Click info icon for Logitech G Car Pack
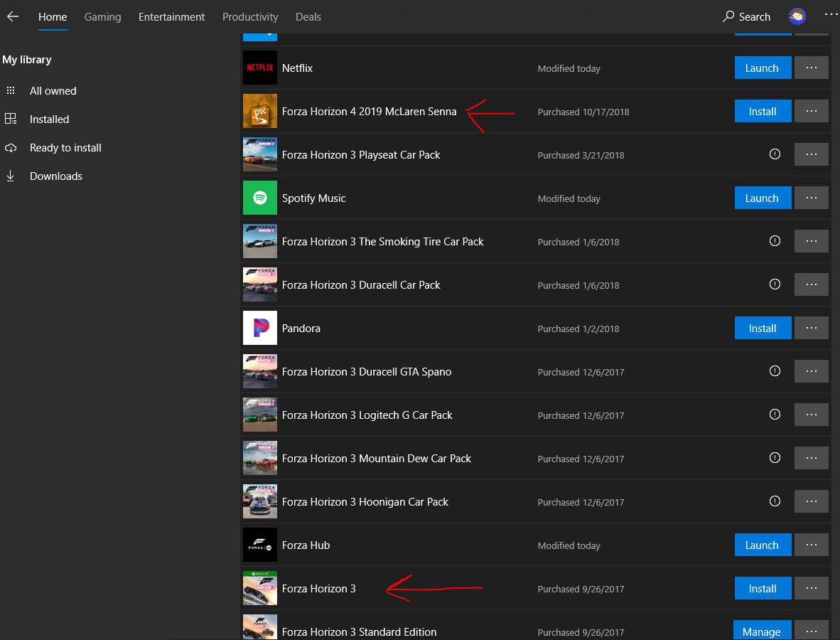This screenshot has height=640, width=840. click(775, 415)
